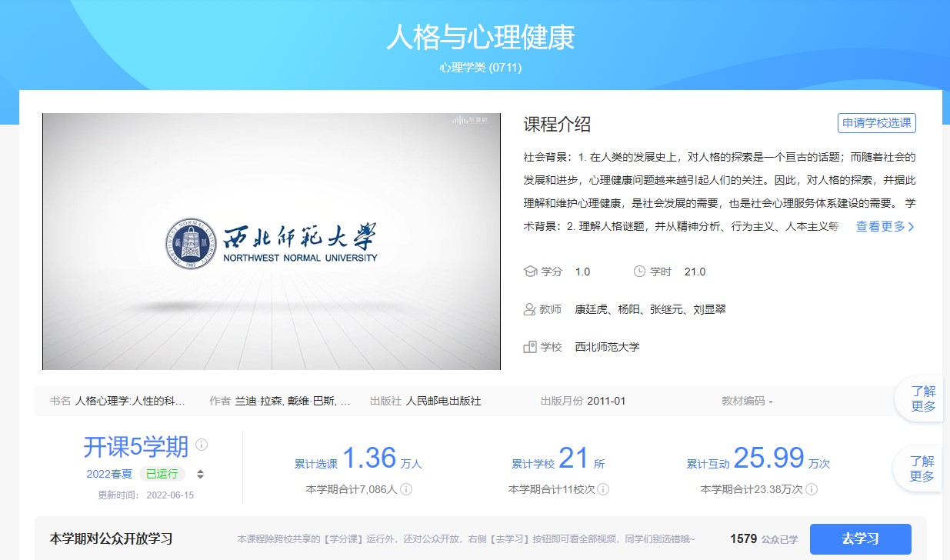Click the graduation cap icon beside 学分
Screen dimensions: 950x560
(x=530, y=272)
